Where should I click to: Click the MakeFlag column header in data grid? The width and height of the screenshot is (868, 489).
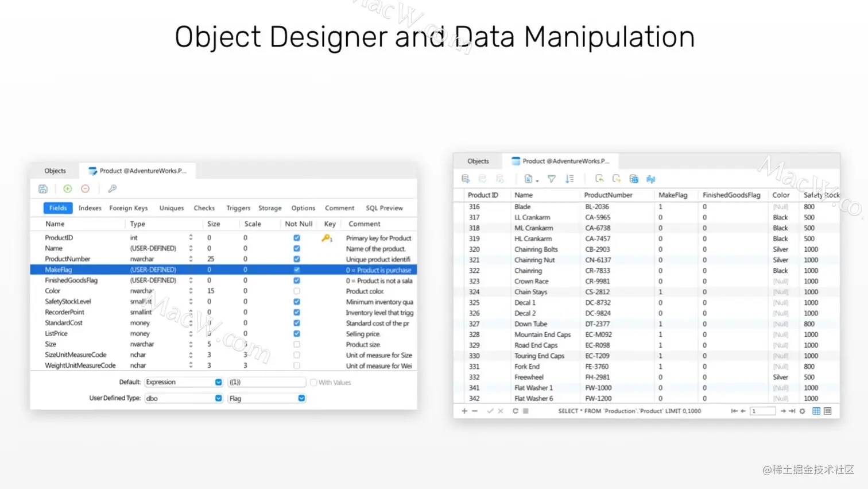(673, 195)
